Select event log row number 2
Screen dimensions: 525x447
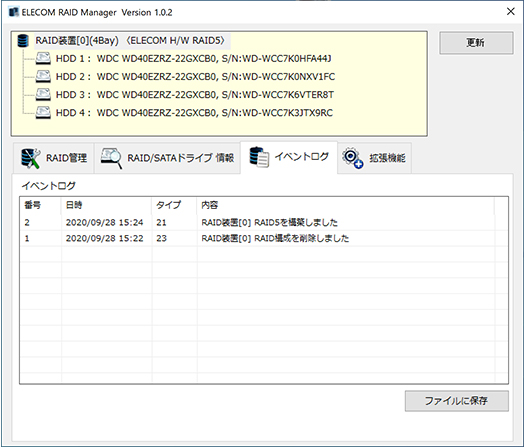(x=257, y=222)
